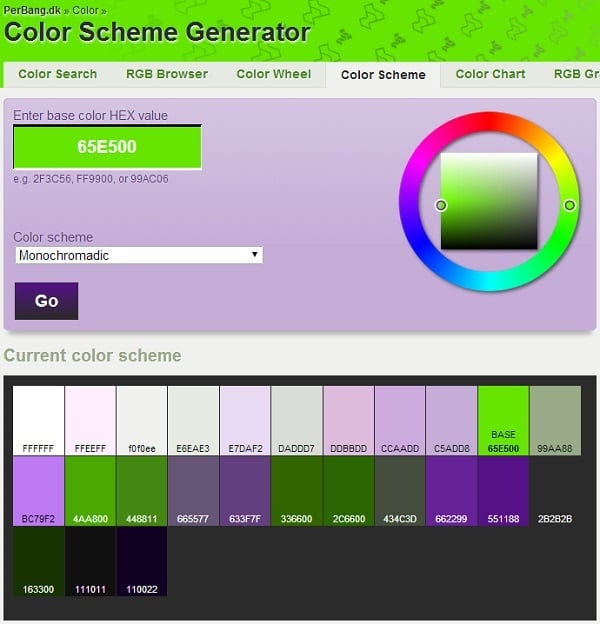Screen dimensions: 600x624
Task: Select the 163300 swatch
Action: coord(39,561)
